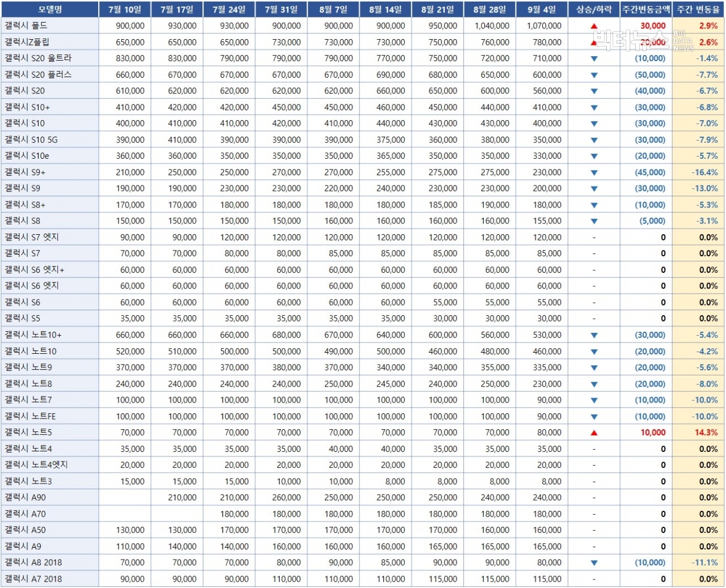
Task: Click 갤럭시 A90's 260,000 price
Action: [x=286, y=498]
